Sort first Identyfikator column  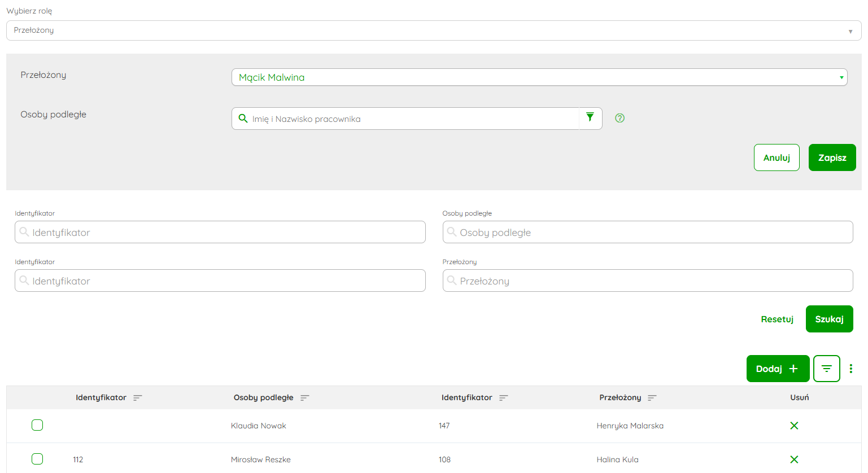click(138, 398)
